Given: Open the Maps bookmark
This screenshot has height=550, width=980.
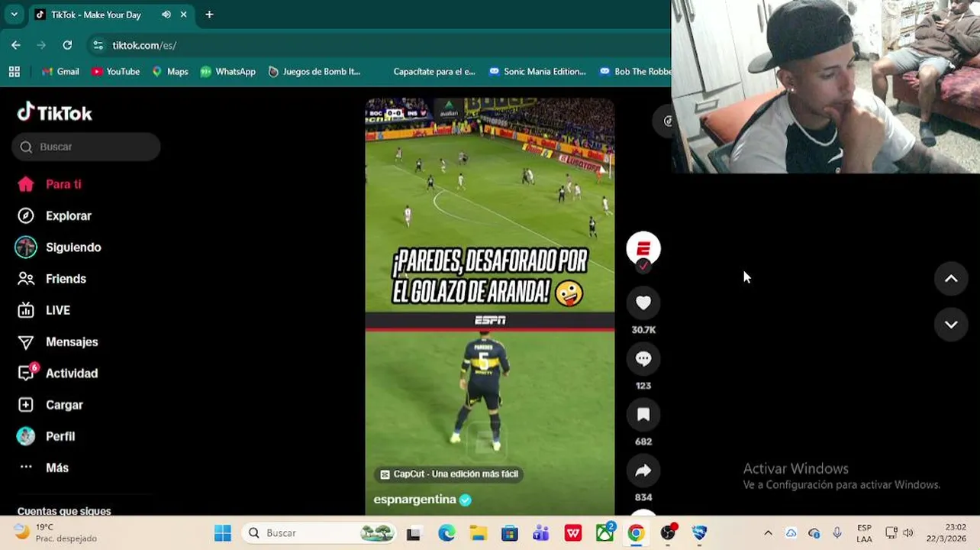Looking at the screenshot, I should click(169, 71).
